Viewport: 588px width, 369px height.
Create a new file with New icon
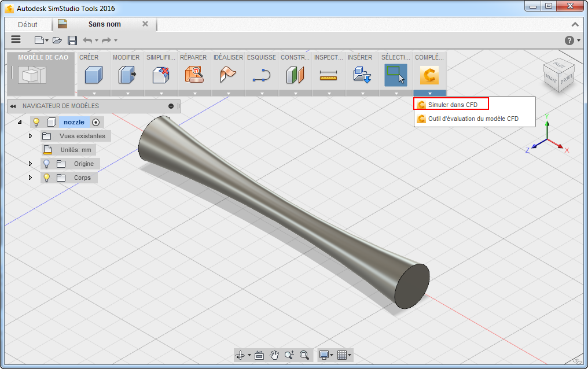[x=39, y=40]
